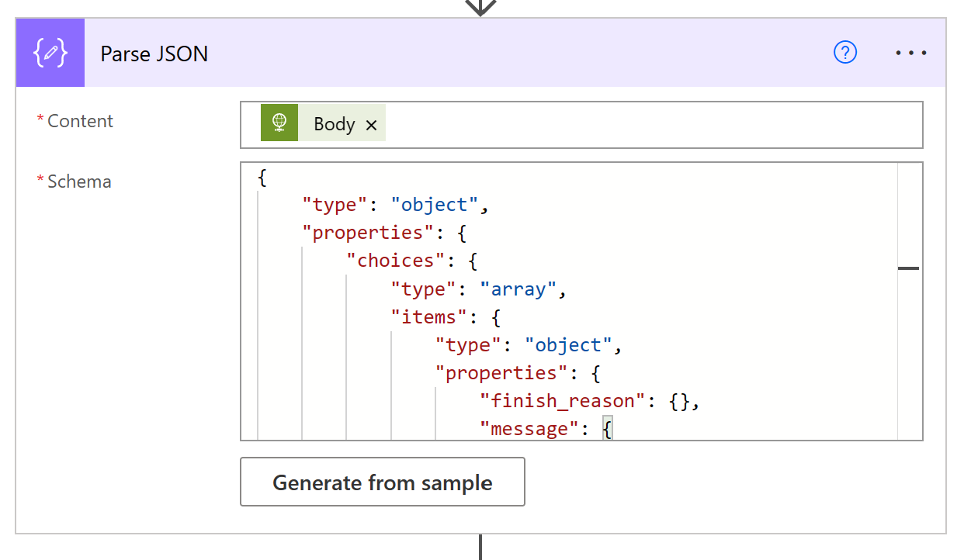Open help for the Parse JSON action
964x560 pixels.
pyautogui.click(x=844, y=53)
